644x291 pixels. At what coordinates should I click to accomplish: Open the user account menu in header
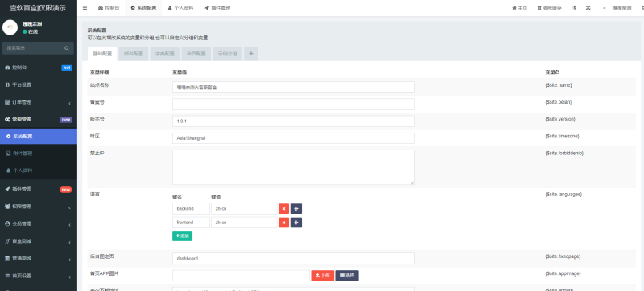(617, 8)
